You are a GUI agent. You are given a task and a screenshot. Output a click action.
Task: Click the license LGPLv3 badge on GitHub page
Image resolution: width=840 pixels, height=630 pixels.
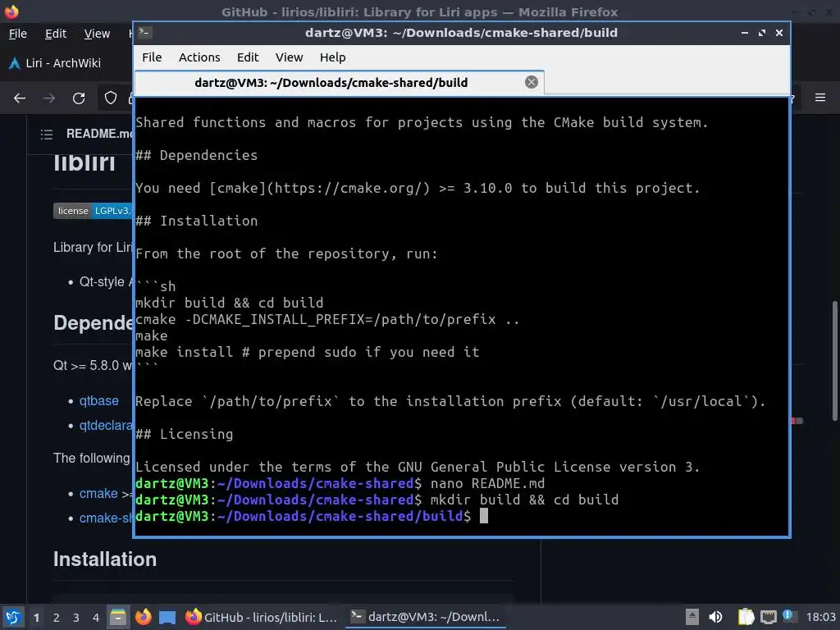[x=93, y=211]
